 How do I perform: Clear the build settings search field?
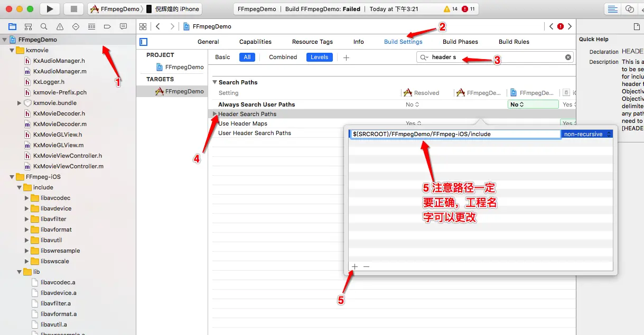(568, 57)
